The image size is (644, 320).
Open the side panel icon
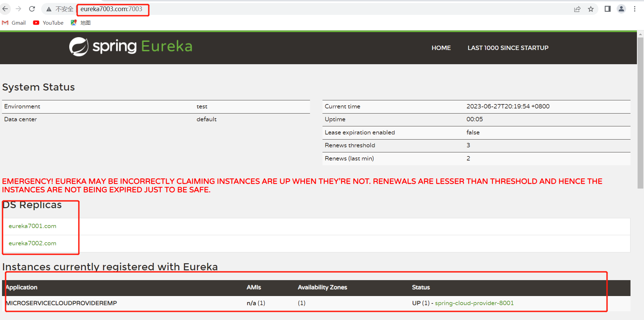click(x=608, y=9)
